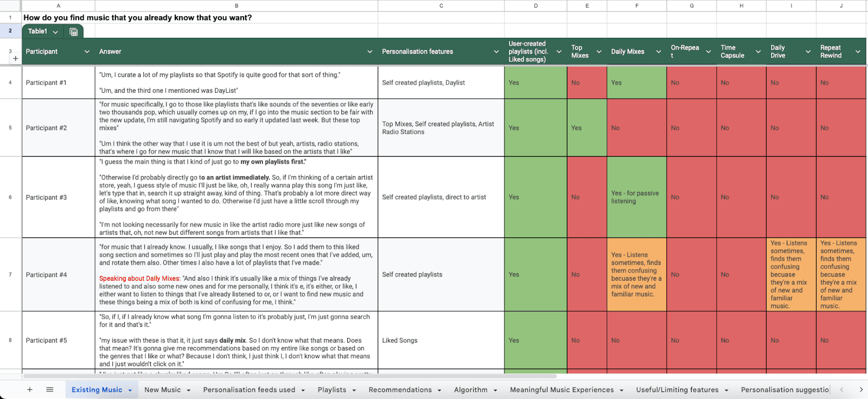868x399 pixels.
Task: Select column B header
Action: coord(237,5)
